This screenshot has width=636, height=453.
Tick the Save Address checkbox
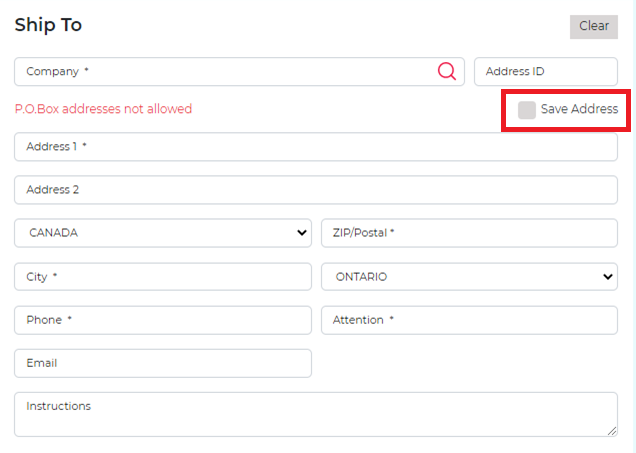pyautogui.click(x=527, y=110)
